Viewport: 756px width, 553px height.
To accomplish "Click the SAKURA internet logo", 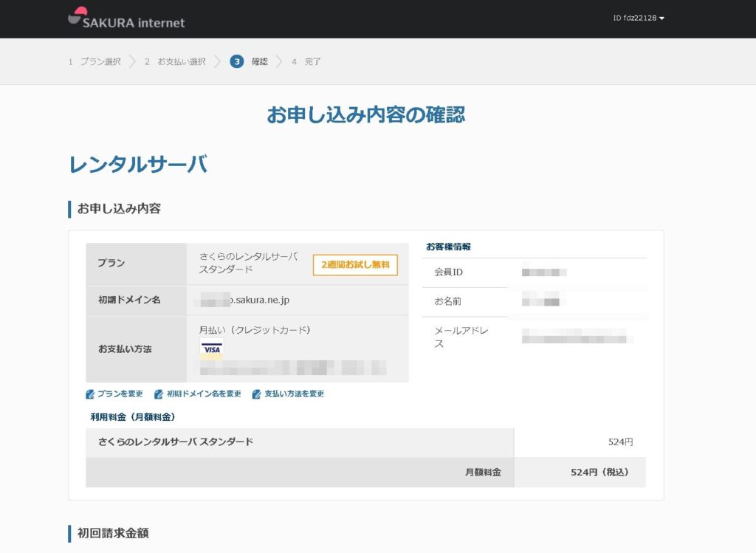I will click(x=126, y=18).
